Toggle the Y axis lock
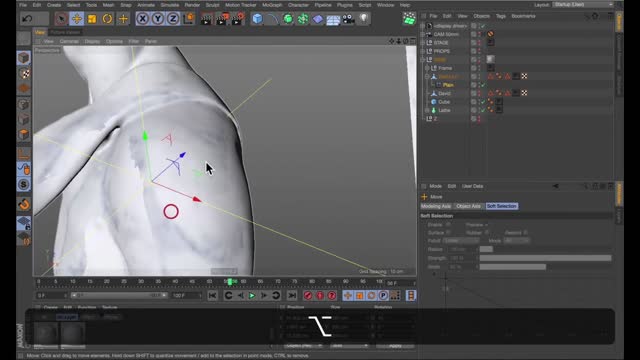 [158, 19]
